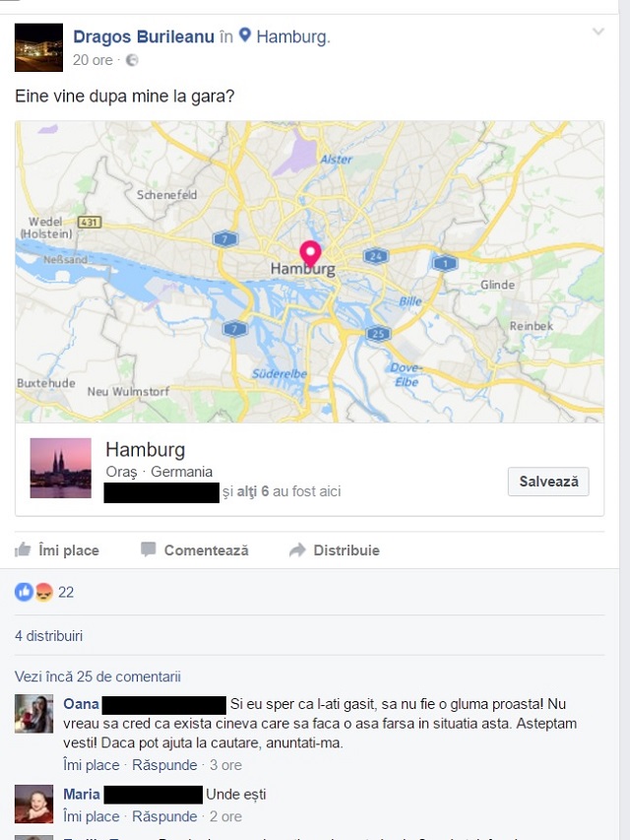Screen dimensions: 630x840
Task: Click the Salvează button
Action: click(x=548, y=482)
